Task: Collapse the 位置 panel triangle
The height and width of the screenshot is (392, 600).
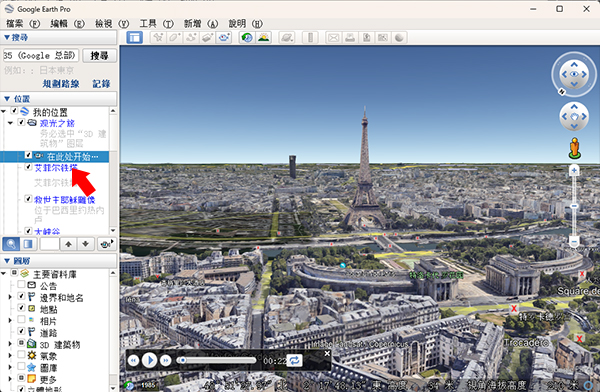Action: pos(7,99)
